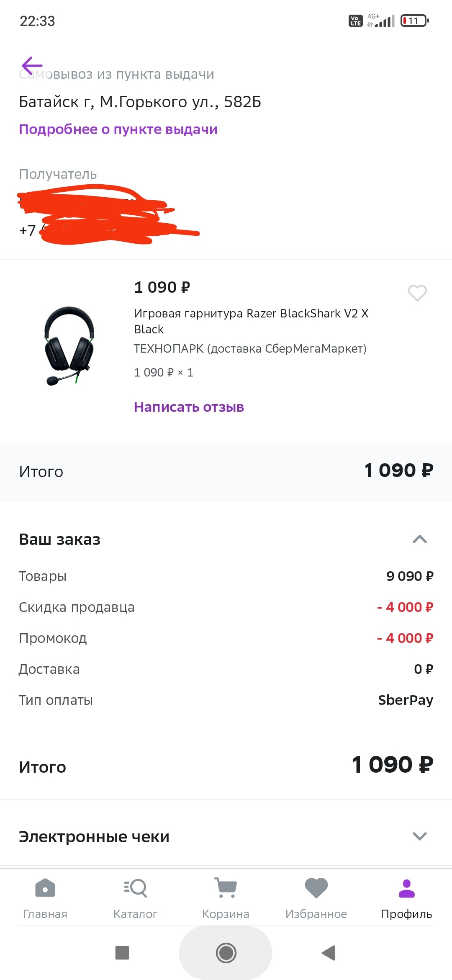The image size is (452, 980).
Task: Open the Главная home icon
Action: tap(45, 888)
